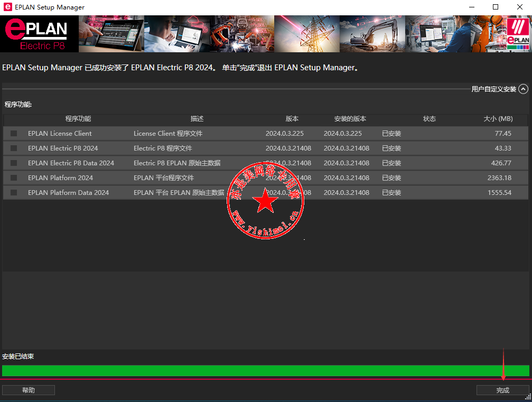This screenshot has width=532, height=402.
Task: Click the size value 2363.18
Action: [x=499, y=178]
